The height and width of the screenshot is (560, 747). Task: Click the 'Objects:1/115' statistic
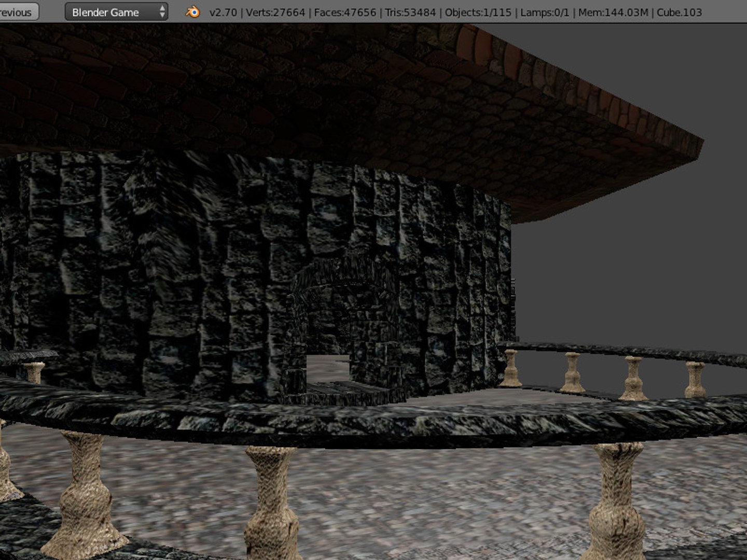tap(478, 12)
